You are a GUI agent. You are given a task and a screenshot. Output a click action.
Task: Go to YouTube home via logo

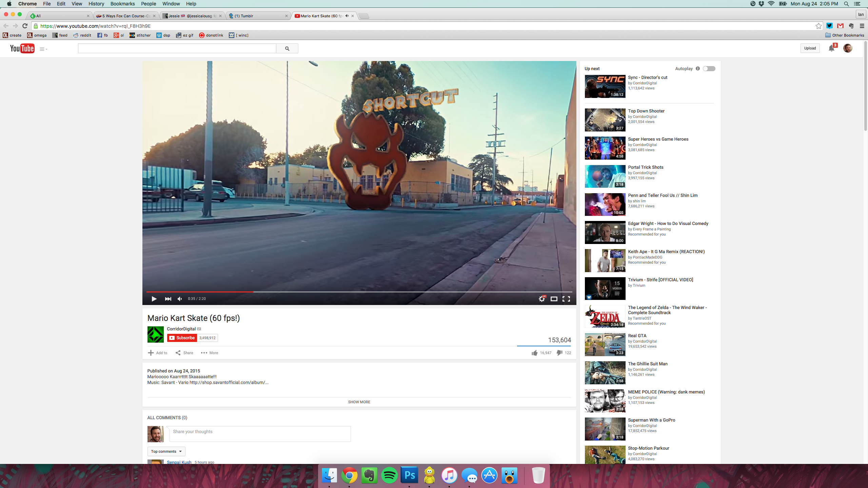coord(22,48)
